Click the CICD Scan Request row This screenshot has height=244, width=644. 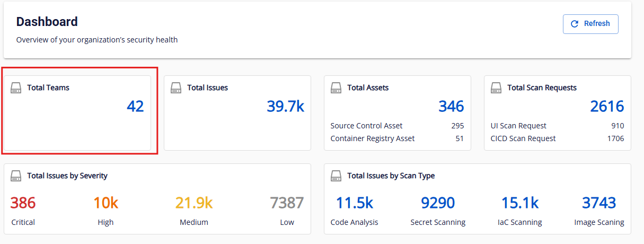557,138
